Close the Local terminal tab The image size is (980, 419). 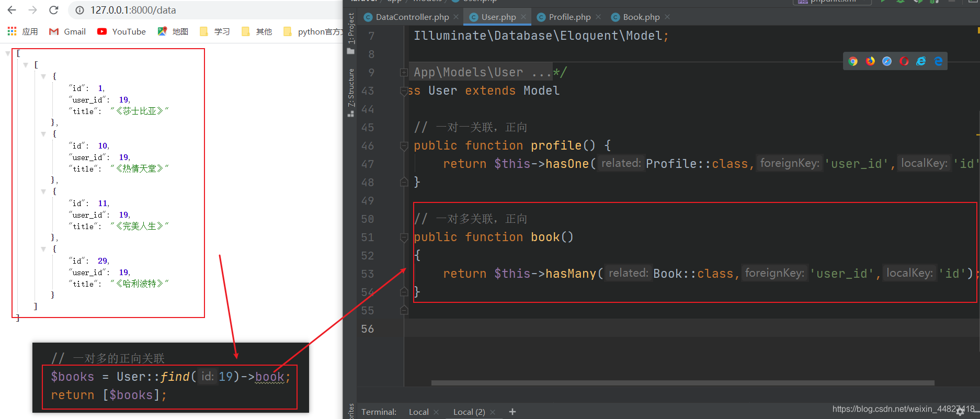click(x=436, y=412)
